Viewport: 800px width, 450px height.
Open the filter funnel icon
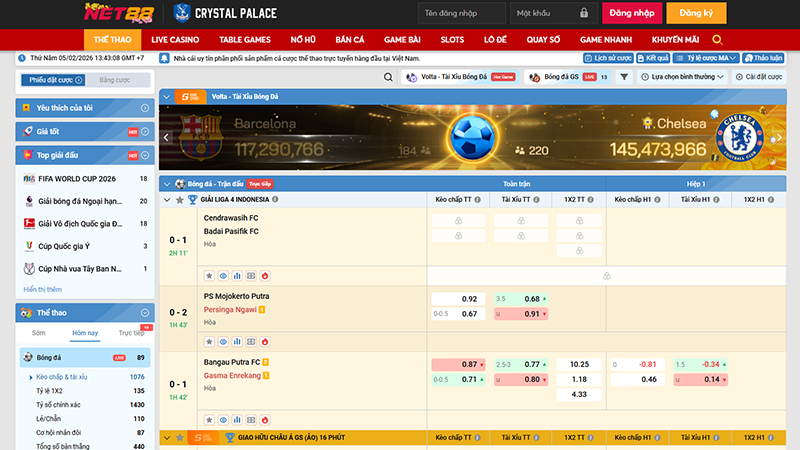click(623, 76)
